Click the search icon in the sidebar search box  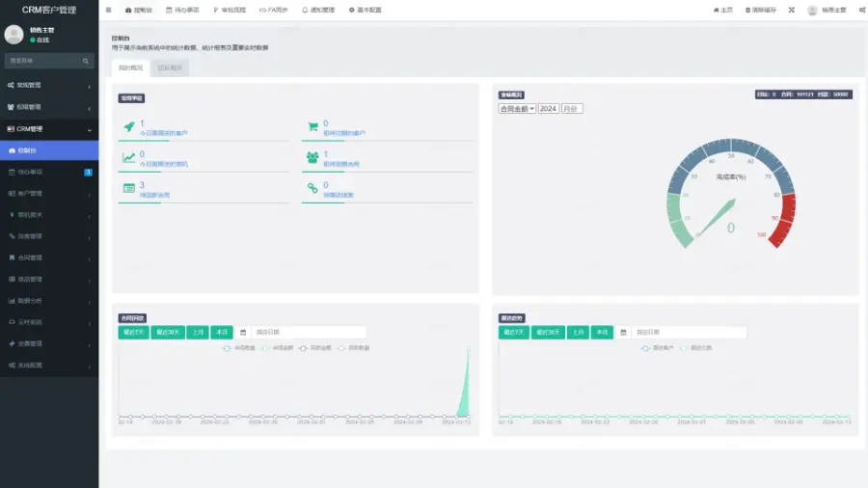tap(86, 61)
